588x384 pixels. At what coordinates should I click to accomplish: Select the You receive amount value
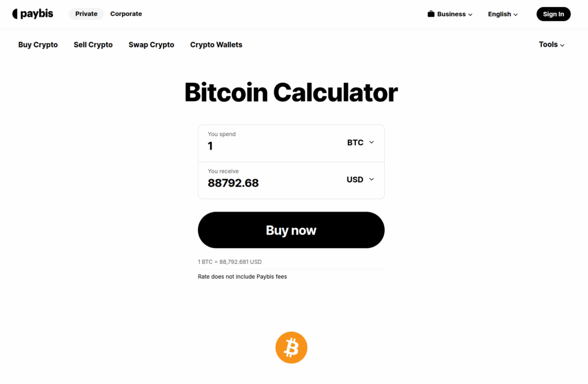point(233,183)
